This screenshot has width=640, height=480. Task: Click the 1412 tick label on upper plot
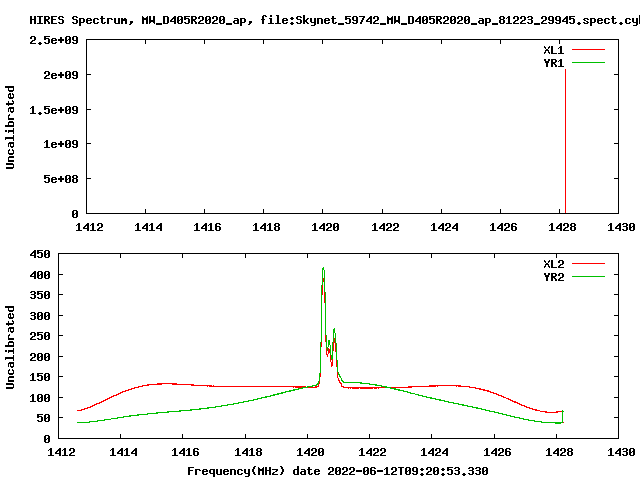89,227
